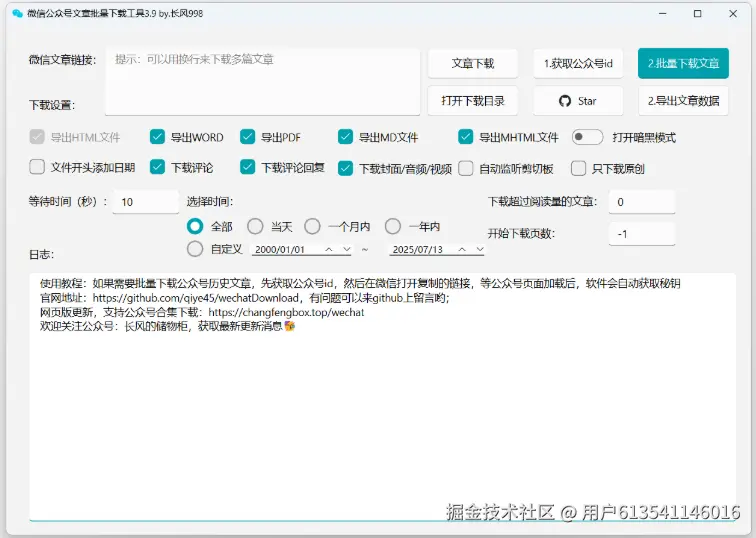756x538 pixels.
Task: Maximize the download tool window
Action: pyautogui.click(x=698, y=13)
